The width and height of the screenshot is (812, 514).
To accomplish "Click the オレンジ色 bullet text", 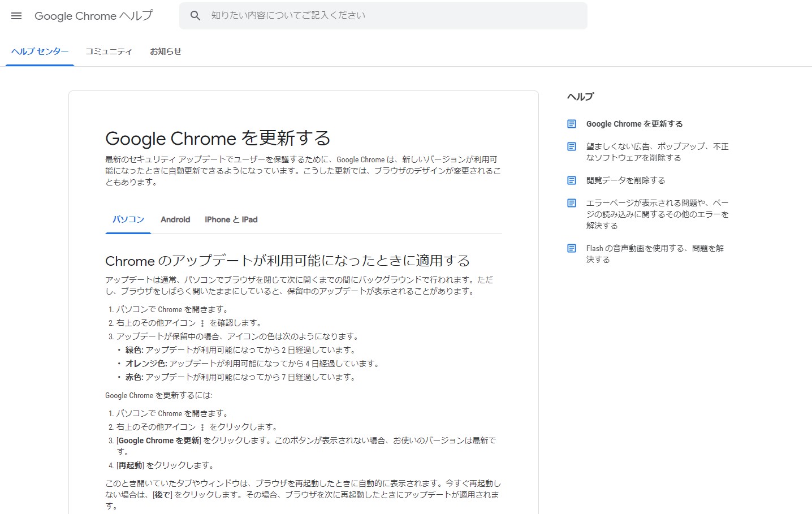I will click(x=252, y=364).
